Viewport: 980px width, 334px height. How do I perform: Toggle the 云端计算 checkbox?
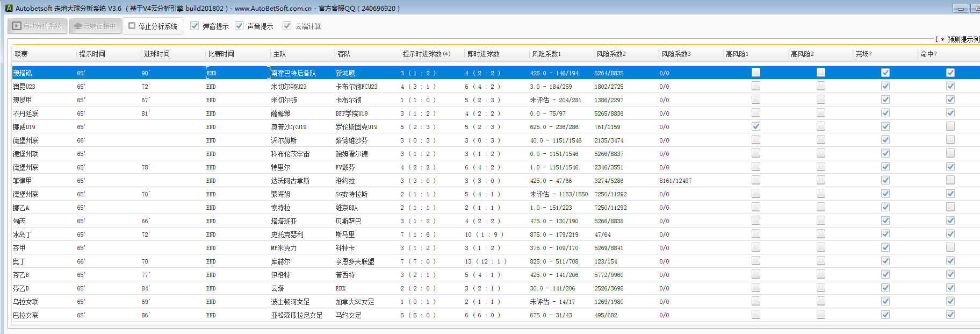(x=287, y=26)
